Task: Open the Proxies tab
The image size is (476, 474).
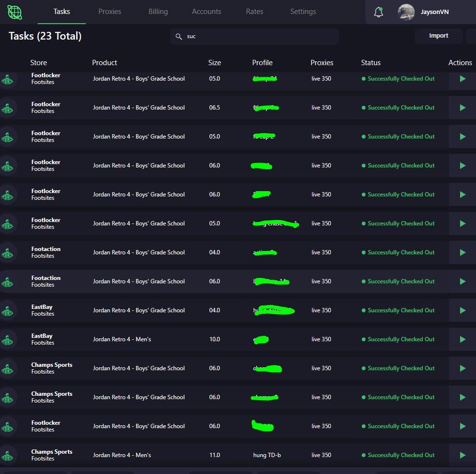Action: [x=109, y=12]
